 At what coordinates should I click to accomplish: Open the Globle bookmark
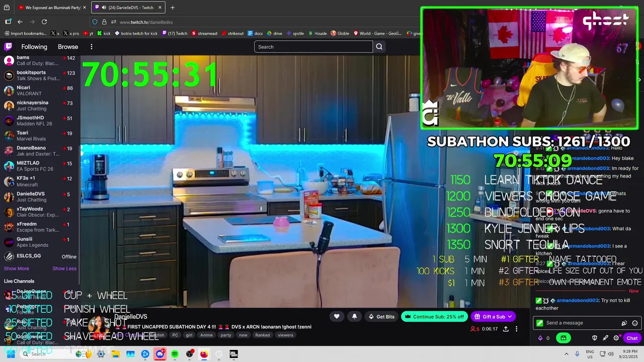click(340, 33)
